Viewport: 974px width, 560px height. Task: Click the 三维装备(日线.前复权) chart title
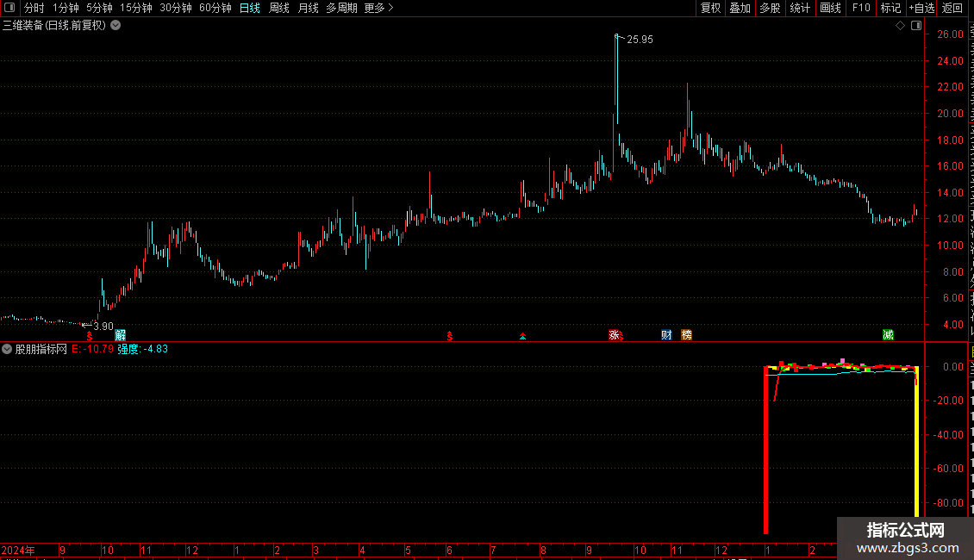[54, 26]
